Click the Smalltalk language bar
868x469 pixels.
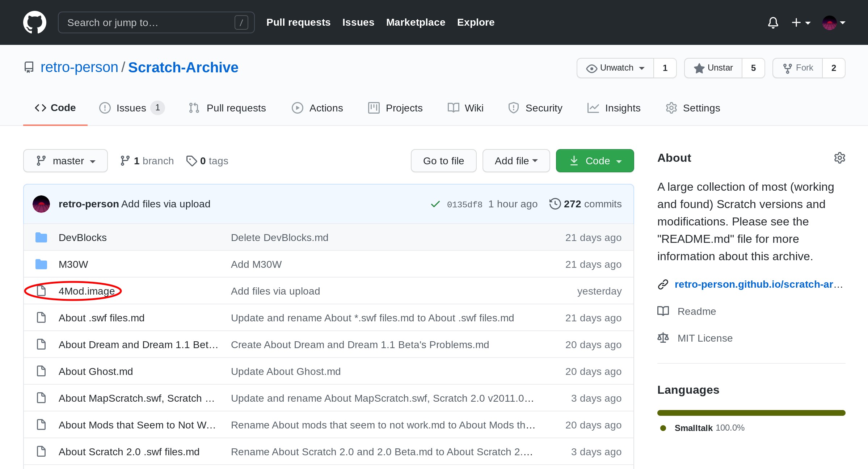(x=751, y=413)
